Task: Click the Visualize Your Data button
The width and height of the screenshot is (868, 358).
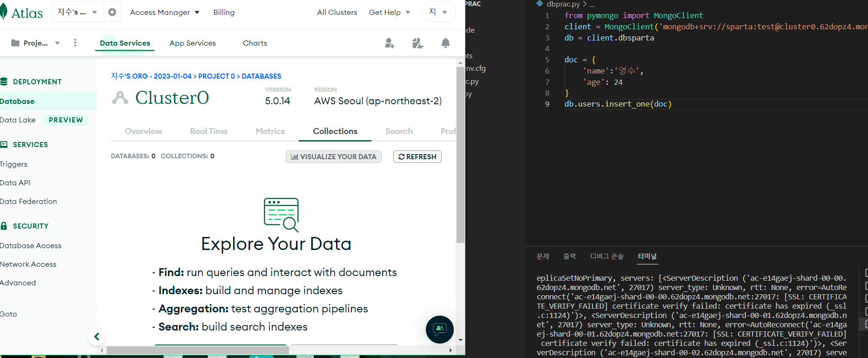Action: click(x=334, y=157)
